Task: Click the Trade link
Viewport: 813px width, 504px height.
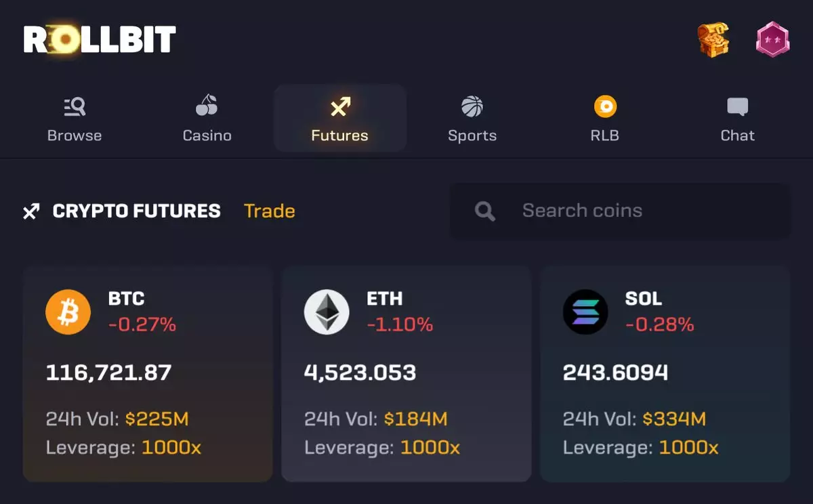Action: click(x=270, y=211)
